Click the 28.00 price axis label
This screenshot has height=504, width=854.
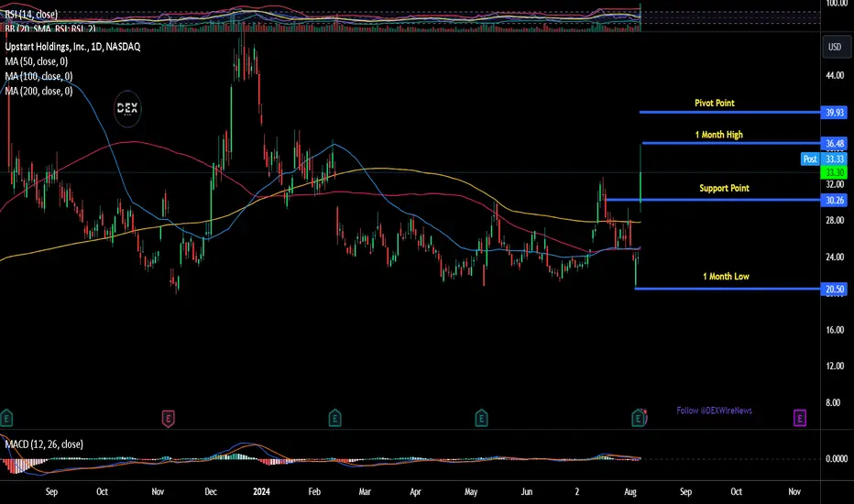click(x=835, y=220)
